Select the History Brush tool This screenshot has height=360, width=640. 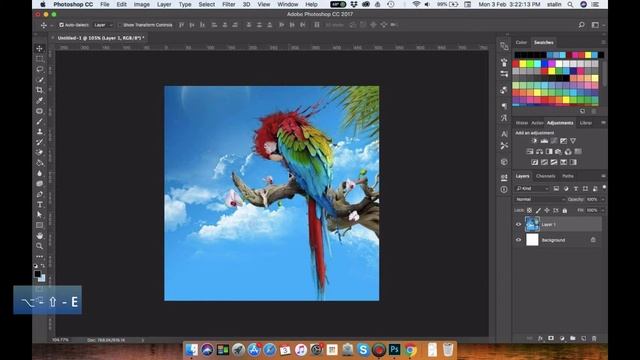[x=40, y=142]
